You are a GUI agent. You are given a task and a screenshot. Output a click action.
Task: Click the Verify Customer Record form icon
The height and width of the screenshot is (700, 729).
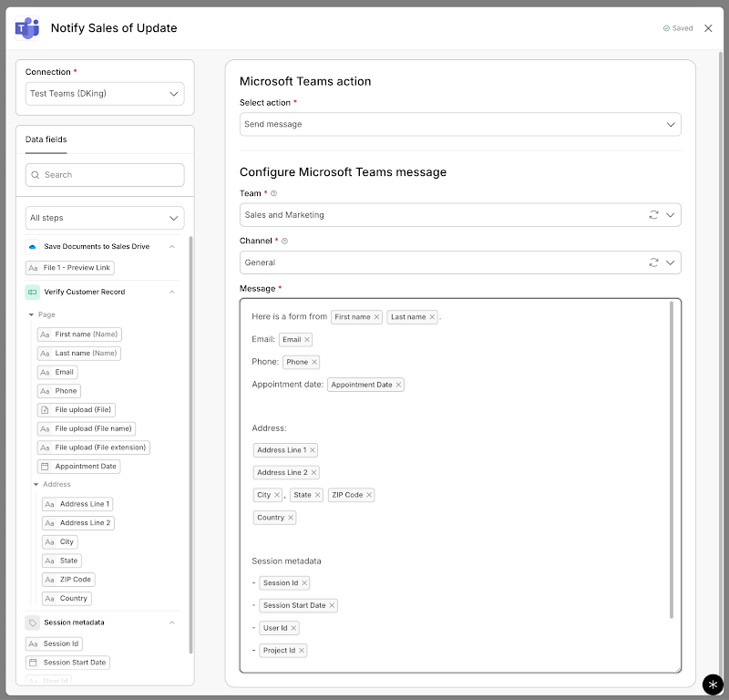point(32,292)
